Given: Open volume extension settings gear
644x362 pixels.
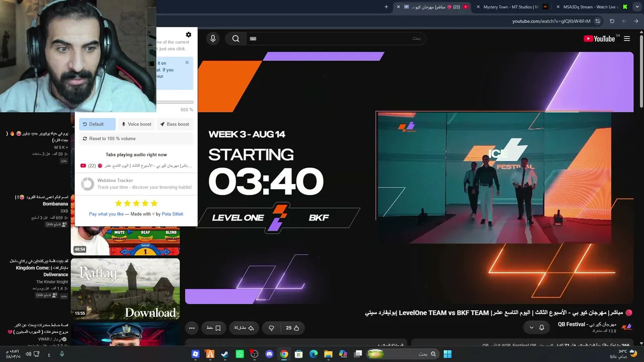Looking at the screenshot, I should 189,35.
